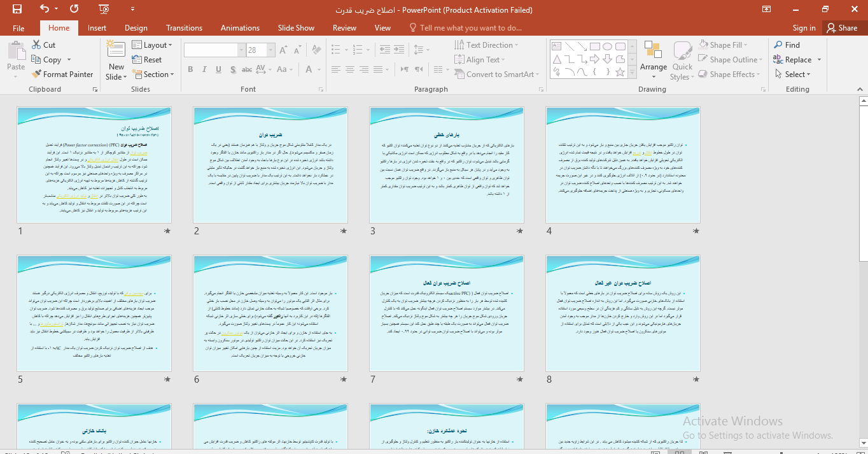Reset the slide layout

tap(147, 59)
